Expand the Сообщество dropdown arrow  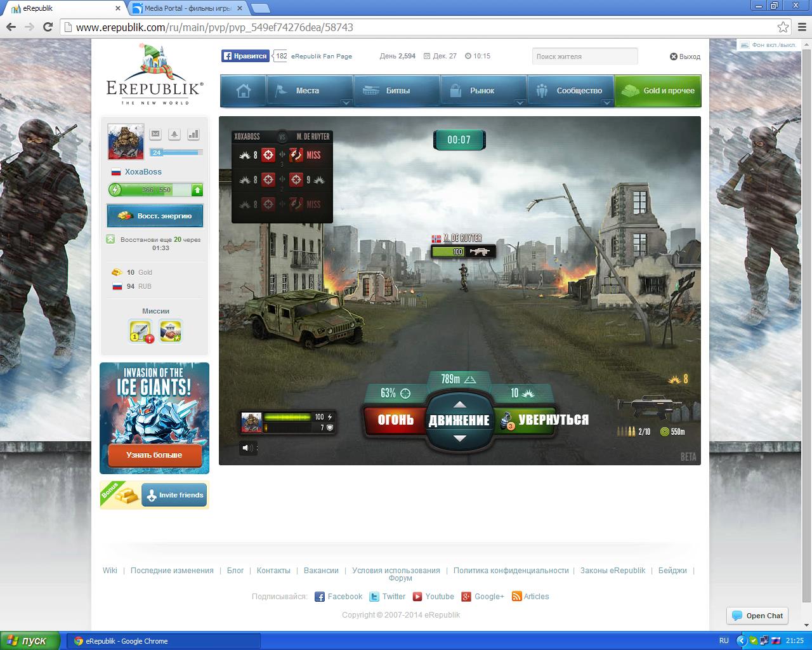(x=606, y=102)
